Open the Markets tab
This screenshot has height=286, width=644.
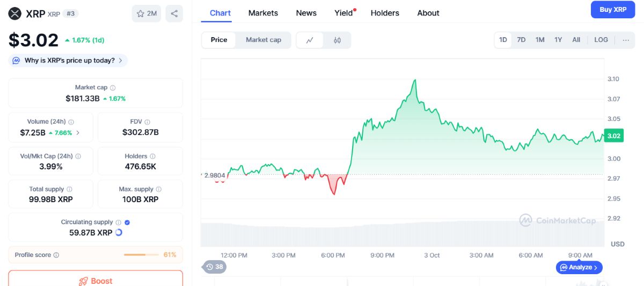(263, 13)
